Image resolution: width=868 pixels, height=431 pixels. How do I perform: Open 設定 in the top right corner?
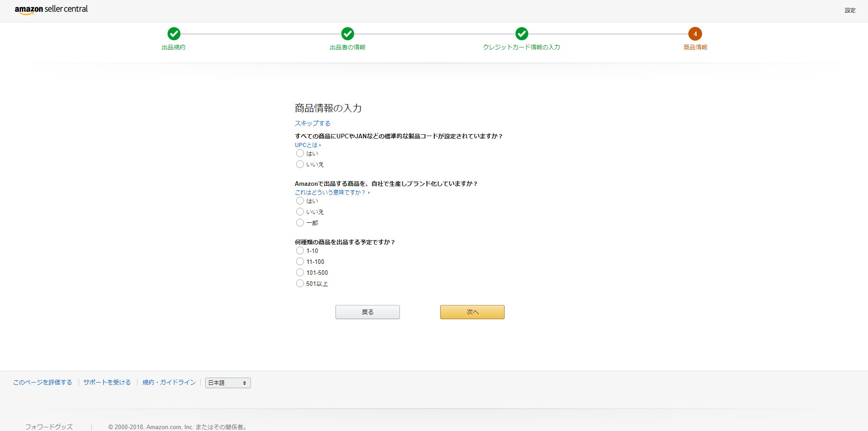click(849, 10)
